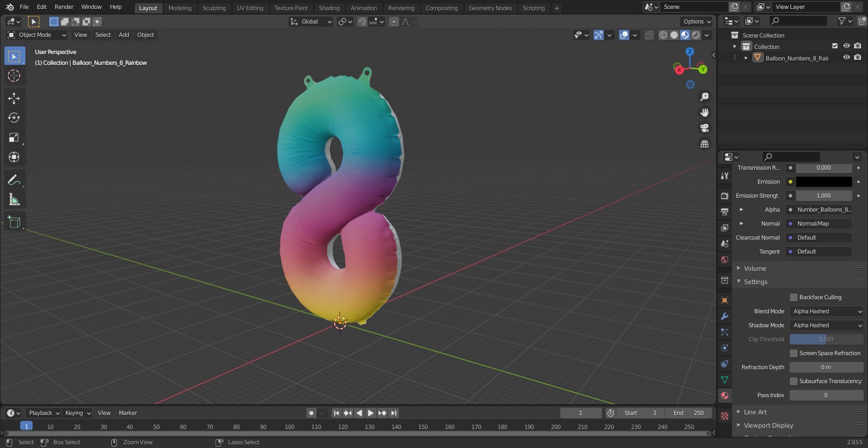The height and width of the screenshot is (448, 868).
Task: Expand Balloon_Numbers_8_Rair tree item
Action: tap(746, 58)
